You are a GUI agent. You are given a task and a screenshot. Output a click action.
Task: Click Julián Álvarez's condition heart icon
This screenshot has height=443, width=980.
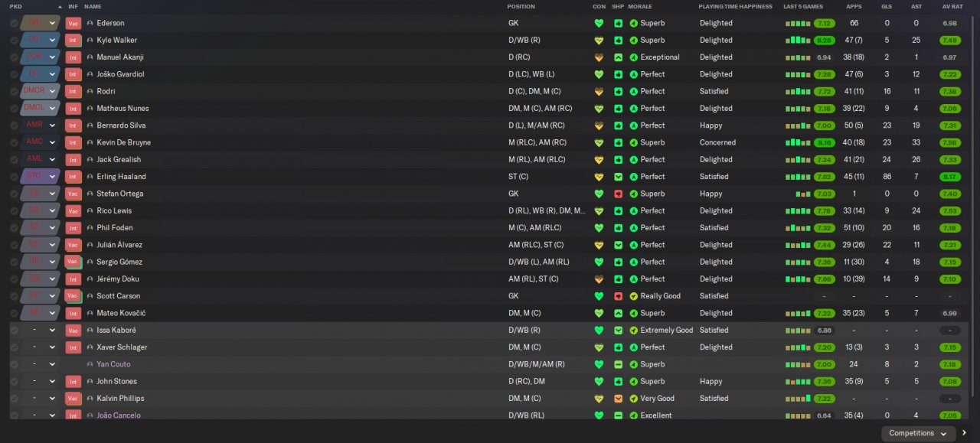click(599, 245)
